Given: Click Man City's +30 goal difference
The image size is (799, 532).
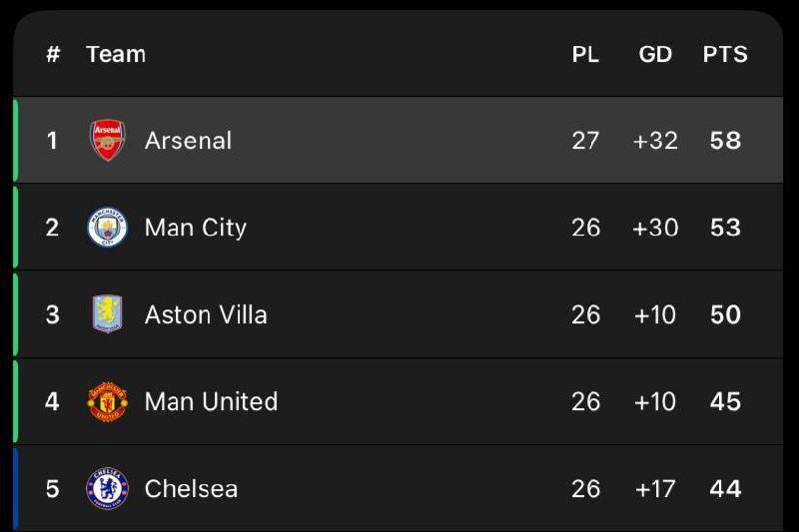Looking at the screenshot, I should tap(655, 228).
